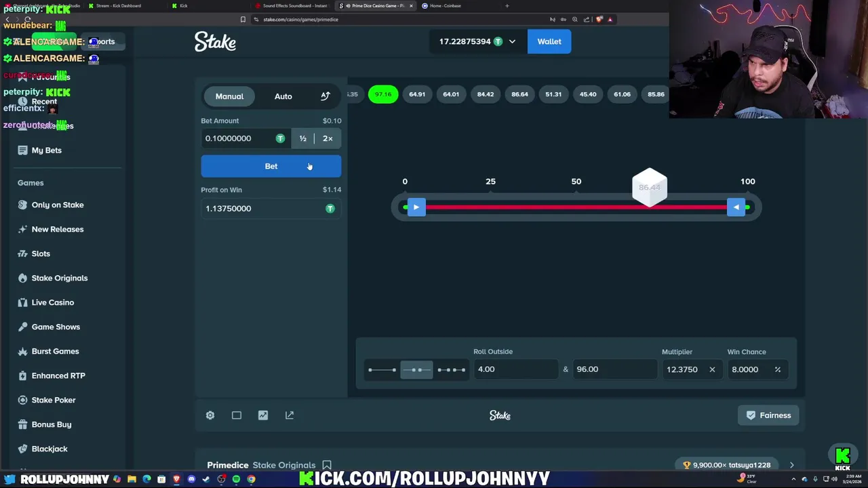Click the Live Casino sidebar icon
This screenshot has height=488, width=868.
coord(22,302)
